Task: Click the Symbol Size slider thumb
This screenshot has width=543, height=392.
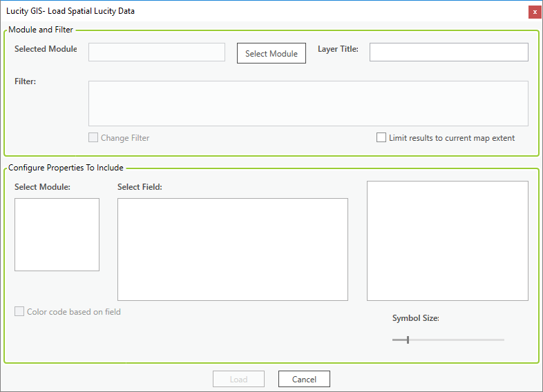Action: pos(408,340)
